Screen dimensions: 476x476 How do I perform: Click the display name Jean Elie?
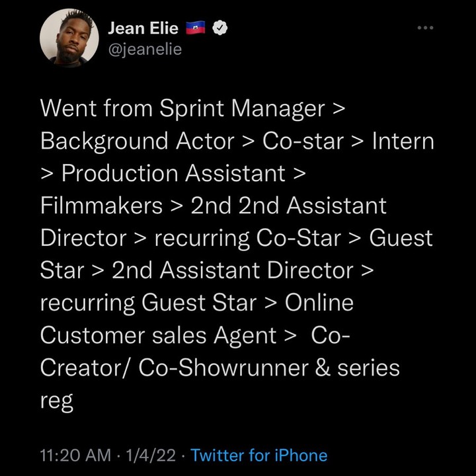(142, 28)
